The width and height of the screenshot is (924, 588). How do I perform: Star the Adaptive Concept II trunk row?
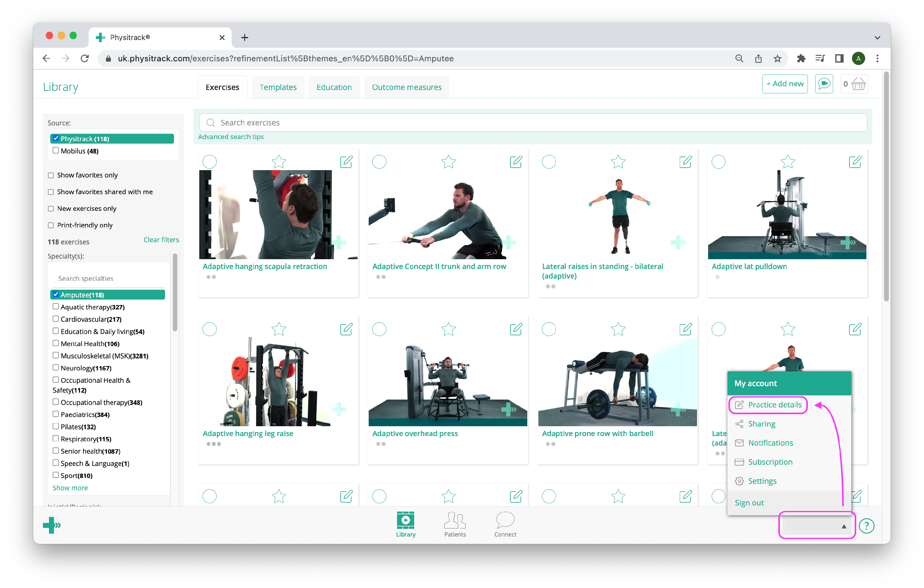(448, 162)
